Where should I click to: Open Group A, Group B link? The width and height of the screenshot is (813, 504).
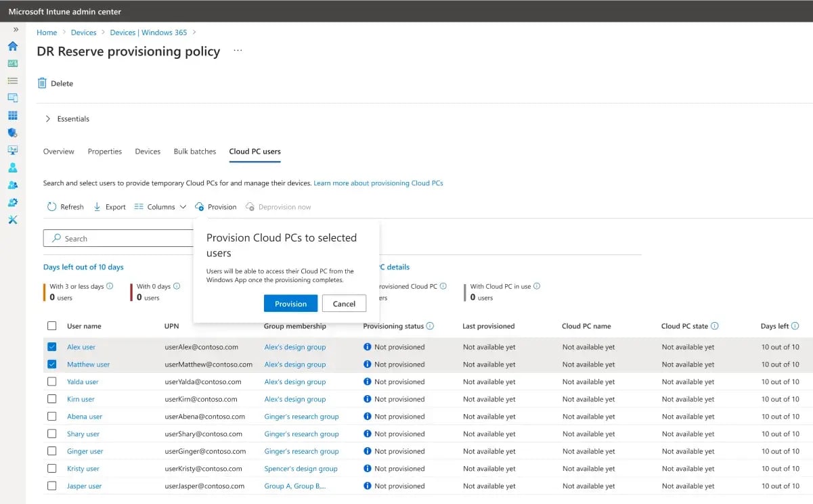295,486
